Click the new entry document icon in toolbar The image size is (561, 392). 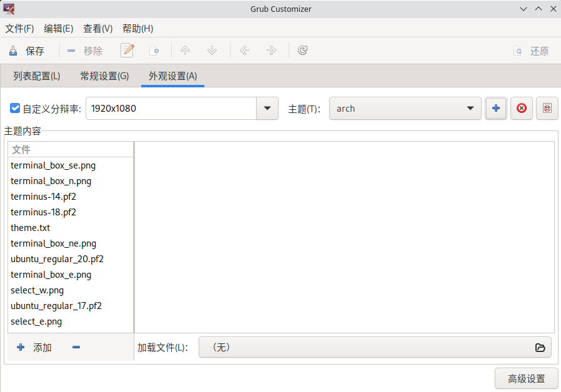click(154, 51)
